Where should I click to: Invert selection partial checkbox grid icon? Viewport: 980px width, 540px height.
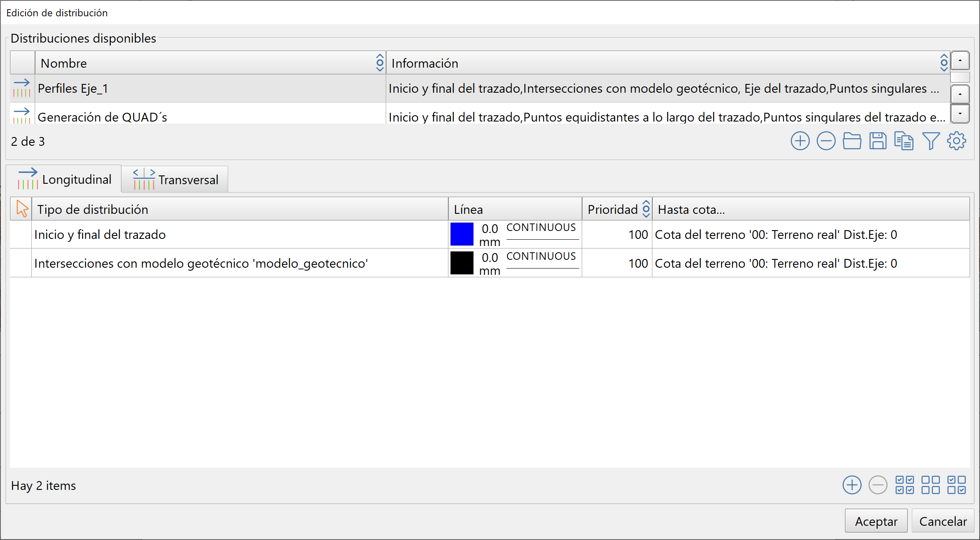[x=956, y=485]
